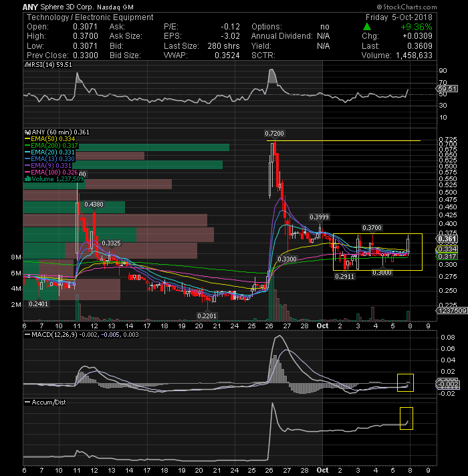The width and height of the screenshot is (468, 476).
Task: Click the 0.3999 price annotation
Action: 319,217
